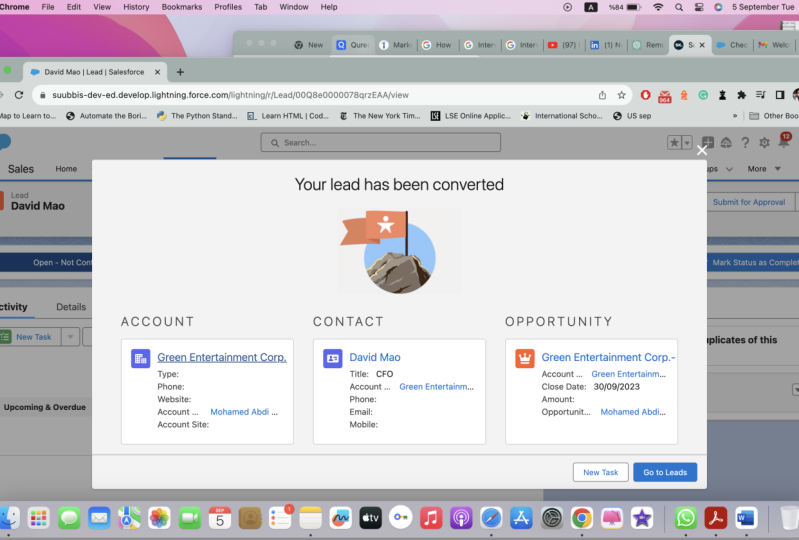The height and width of the screenshot is (540, 799).
Task: Open the Profiles menu
Action: click(x=228, y=7)
